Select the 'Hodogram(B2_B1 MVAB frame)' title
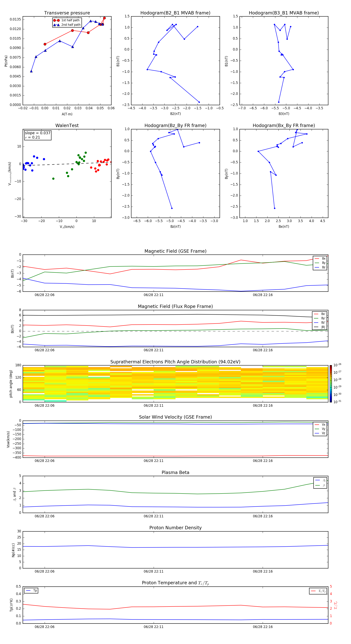Viewport: 351px width, 644px height. click(x=175, y=13)
